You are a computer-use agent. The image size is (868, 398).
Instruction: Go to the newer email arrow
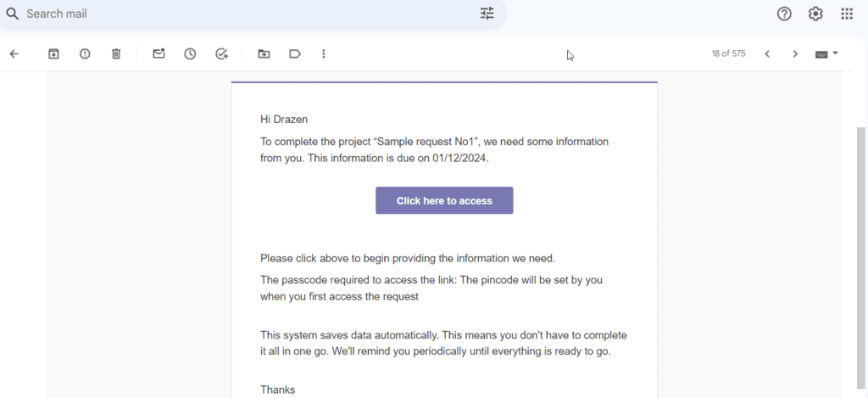point(767,53)
